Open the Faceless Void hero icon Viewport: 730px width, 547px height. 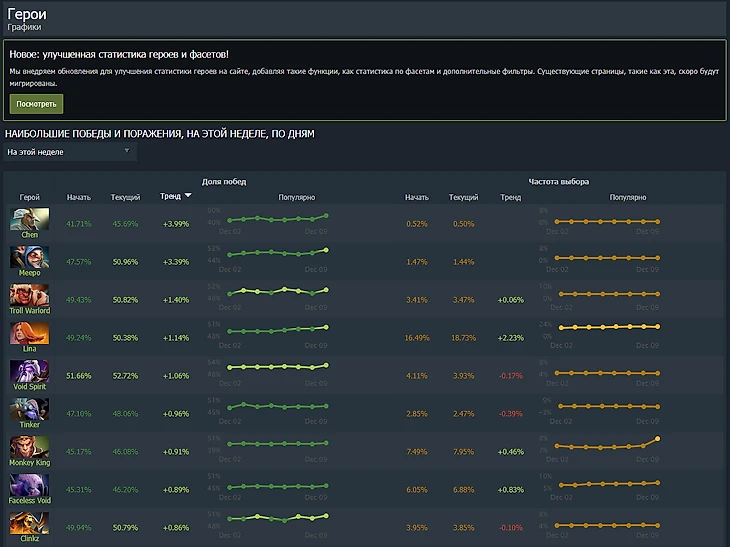point(30,485)
